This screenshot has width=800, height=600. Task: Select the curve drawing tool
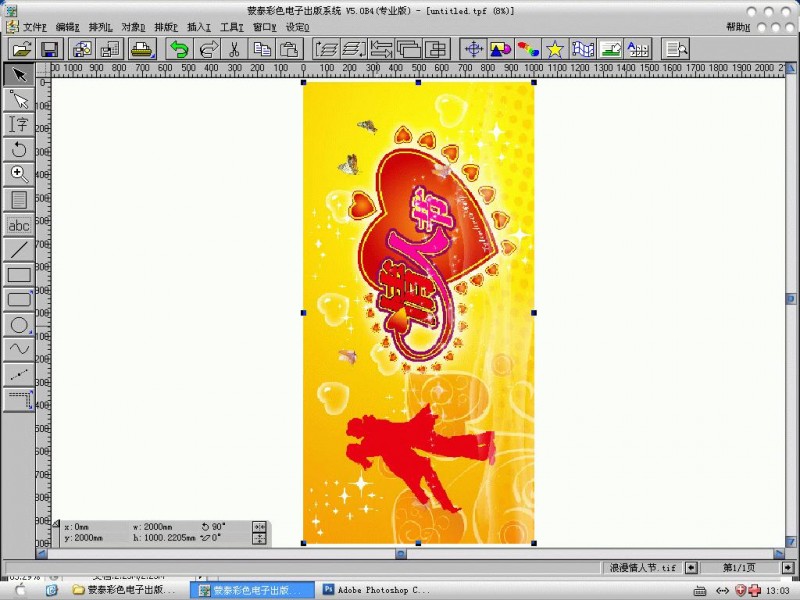(19, 349)
